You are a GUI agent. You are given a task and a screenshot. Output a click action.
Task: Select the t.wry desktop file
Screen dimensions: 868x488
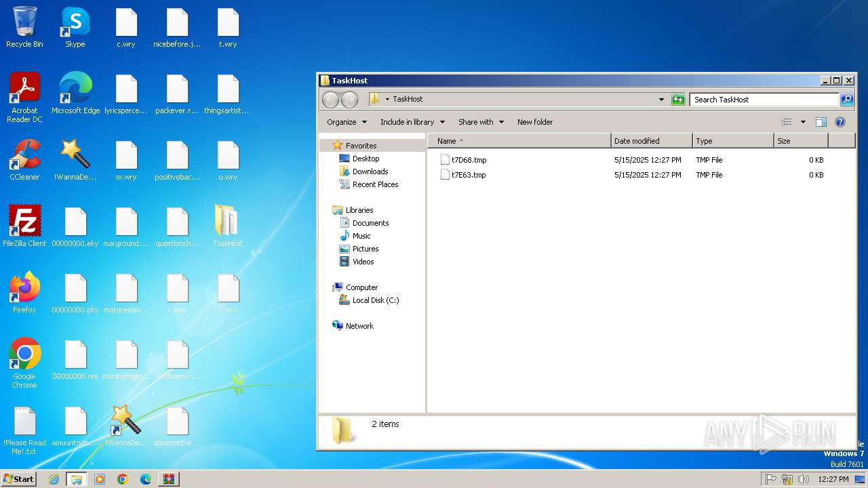pos(228,28)
